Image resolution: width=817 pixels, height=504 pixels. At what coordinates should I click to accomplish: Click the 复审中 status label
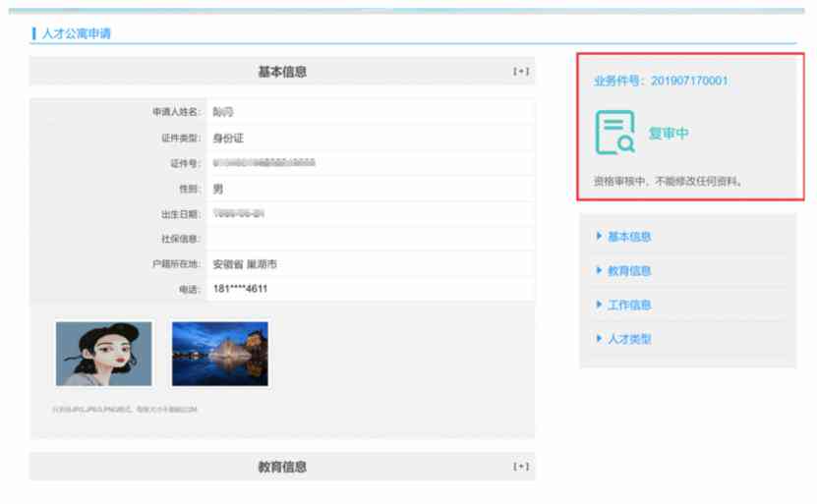tap(669, 134)
